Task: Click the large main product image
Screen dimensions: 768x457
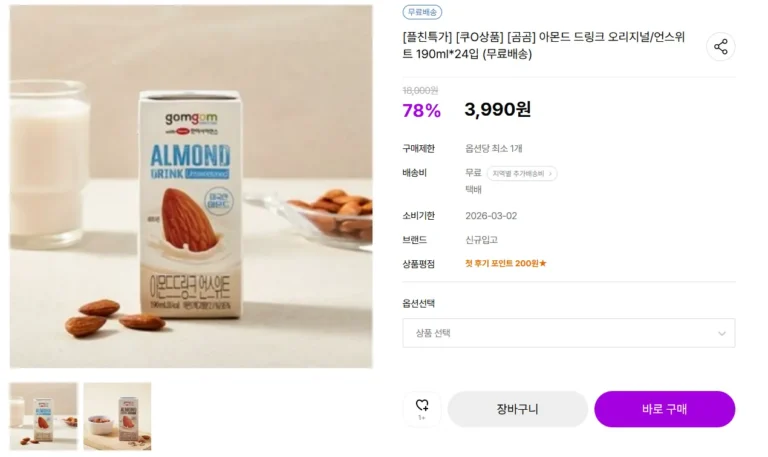Action: coord(191,186)
